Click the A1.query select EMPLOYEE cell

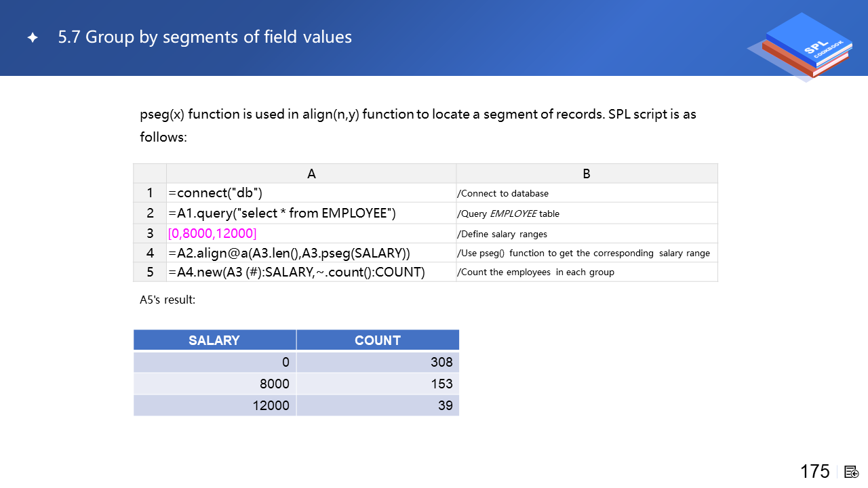(282, 213)
